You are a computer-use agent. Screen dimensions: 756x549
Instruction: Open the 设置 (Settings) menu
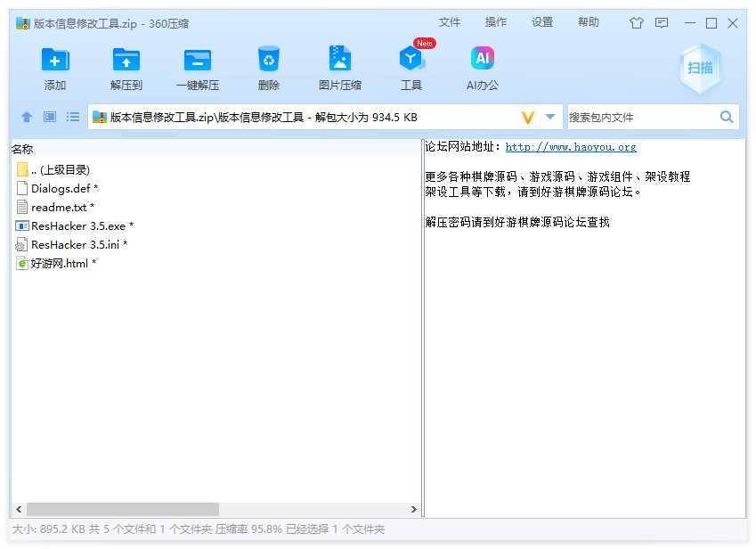(542, 22)
